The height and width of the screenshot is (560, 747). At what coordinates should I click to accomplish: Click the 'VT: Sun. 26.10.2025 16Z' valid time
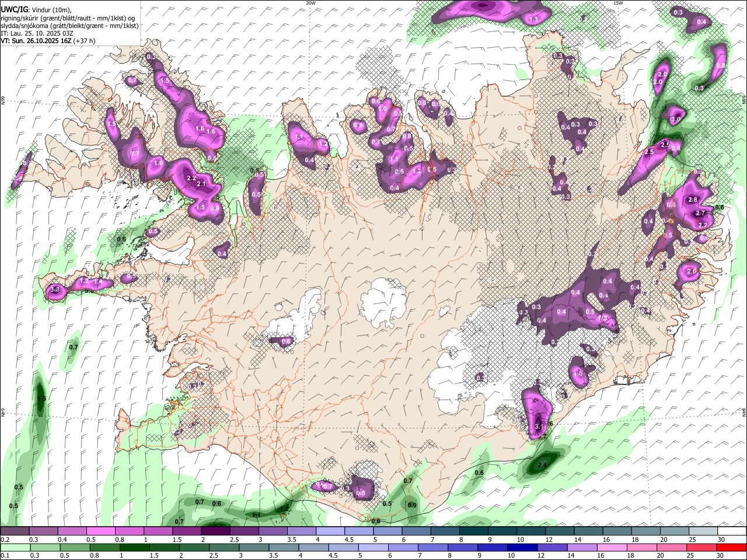pos(36,41)
